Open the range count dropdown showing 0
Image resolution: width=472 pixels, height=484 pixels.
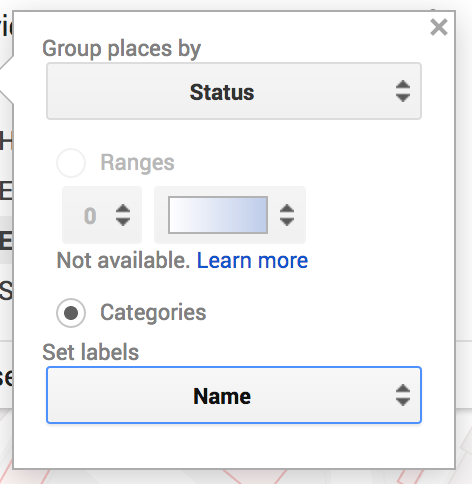click(x=102, y=215)
